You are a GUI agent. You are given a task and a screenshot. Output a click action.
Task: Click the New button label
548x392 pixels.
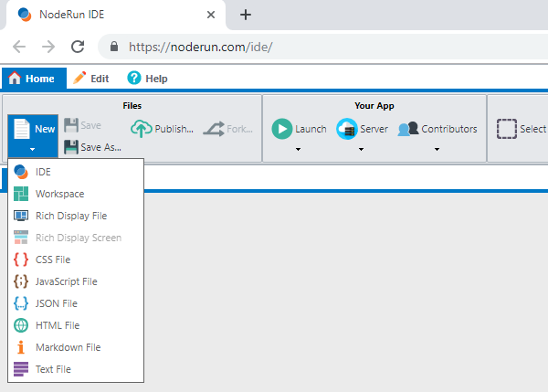click(45, 129)
